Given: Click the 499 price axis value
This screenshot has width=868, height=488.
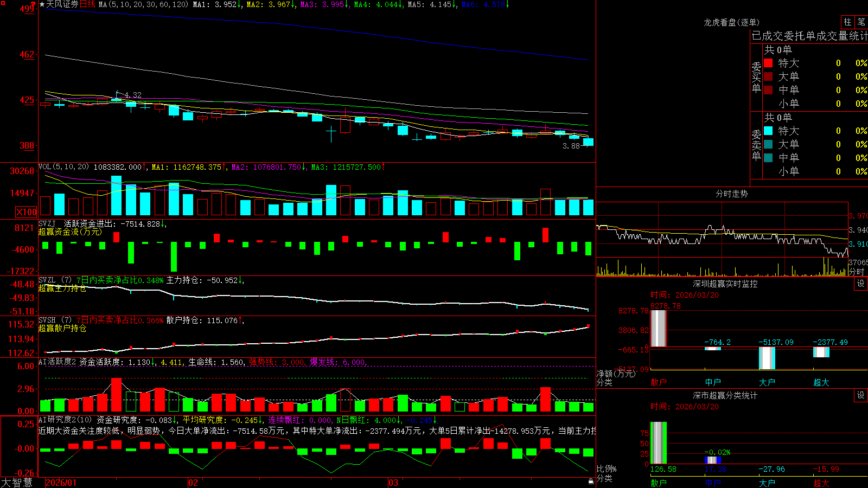Looking at the screenshot, I should (27, 9).
